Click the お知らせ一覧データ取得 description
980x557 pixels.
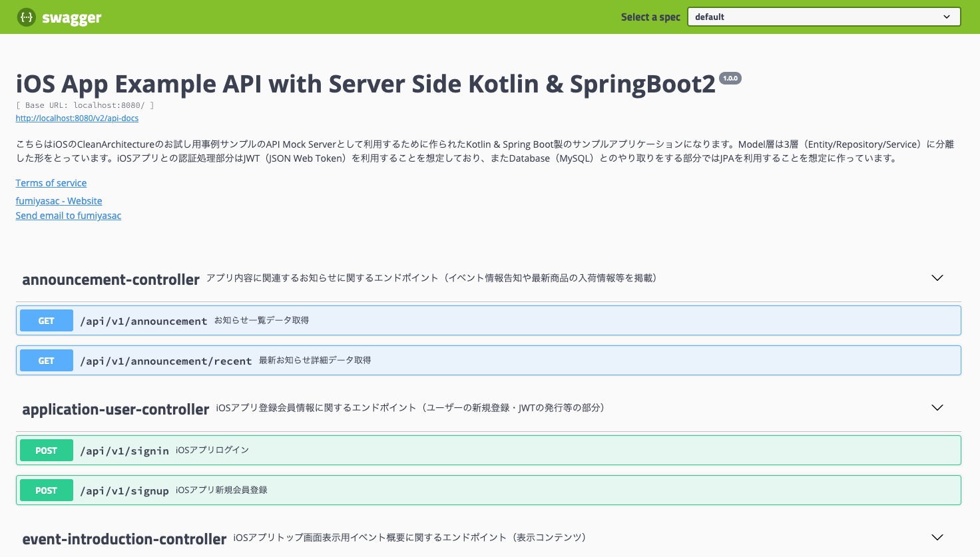(262, 320)
